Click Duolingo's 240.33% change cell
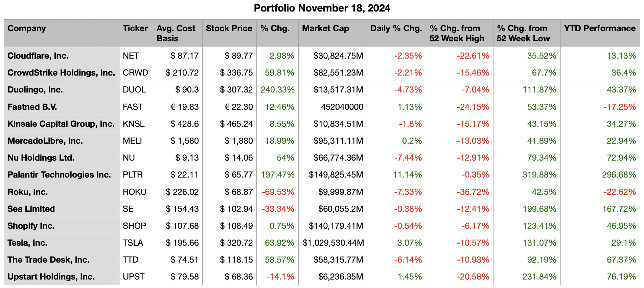Screen dimensions: 644x288 coord(277,90)
